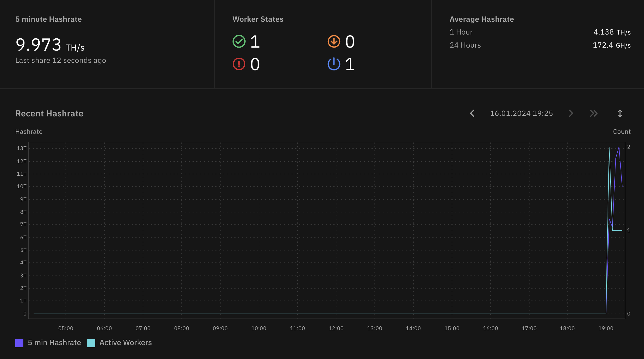Advance chart to next time period
Image resolution: width=644 pixels, height=359 pixels.
[x=571, y=113]
